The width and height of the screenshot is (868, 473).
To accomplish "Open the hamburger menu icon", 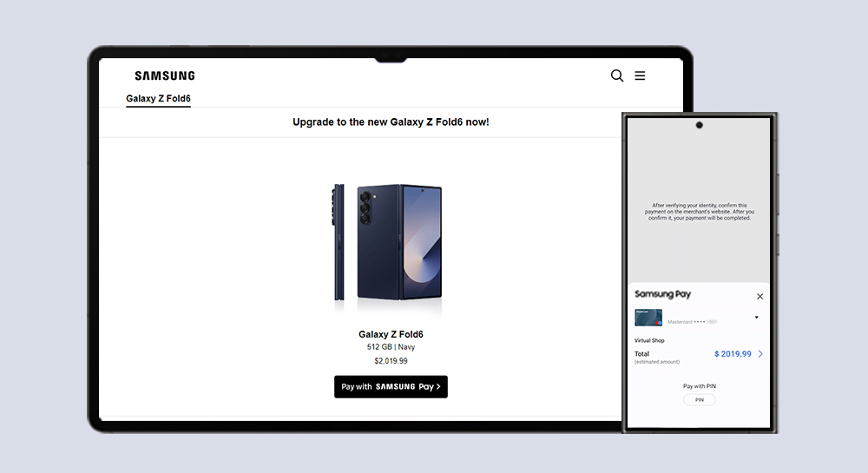I will (640, 76).
